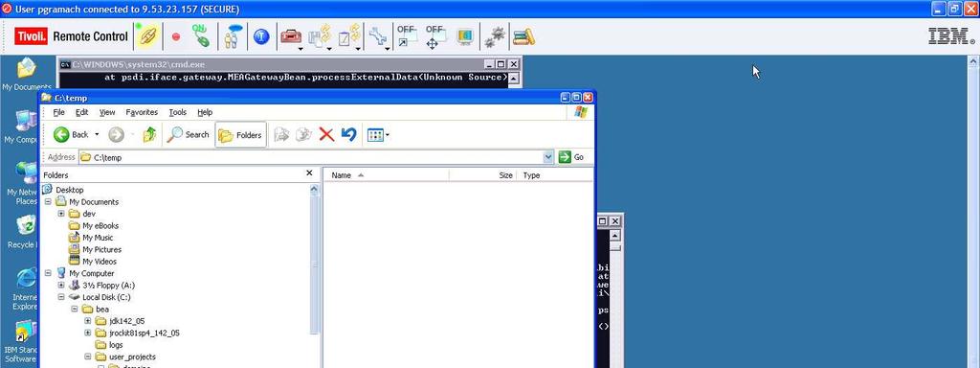Click the green Go button
980x368 pixels.
click(x=572, y=157)
